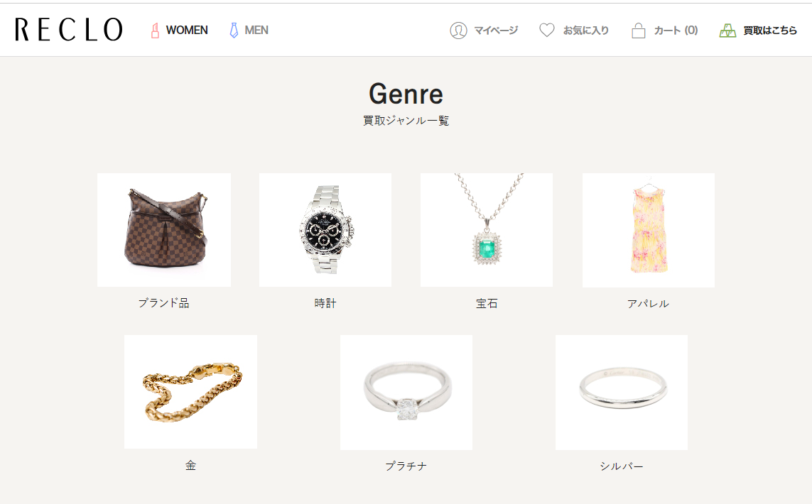Click the shopping bag cart icon
The width and height of the screenshot is (812, 504).
[x=639, y=31]
